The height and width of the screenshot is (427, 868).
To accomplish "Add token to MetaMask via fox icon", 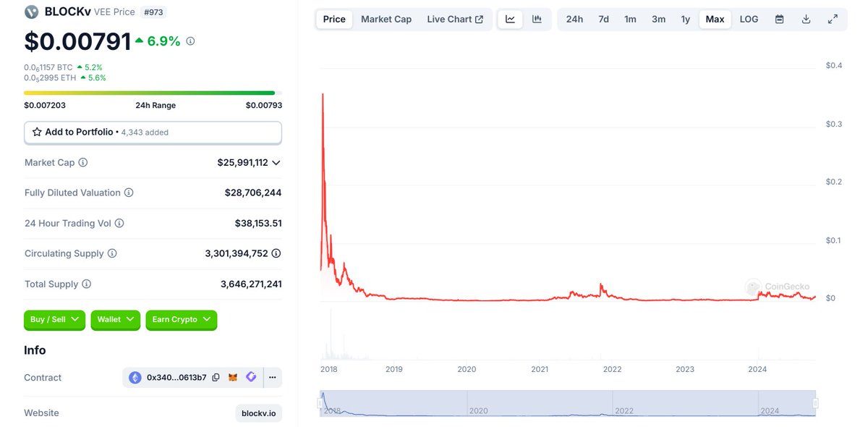I will [x=233, y=378].
